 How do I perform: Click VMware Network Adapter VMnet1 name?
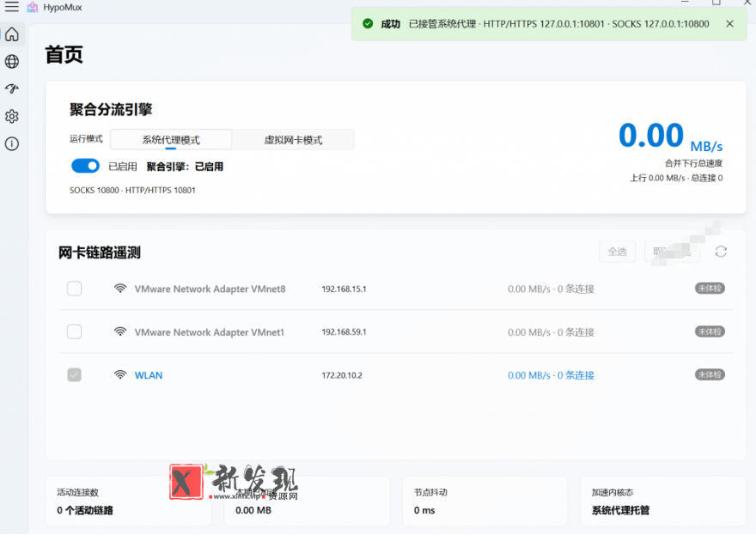coord(210,332)
